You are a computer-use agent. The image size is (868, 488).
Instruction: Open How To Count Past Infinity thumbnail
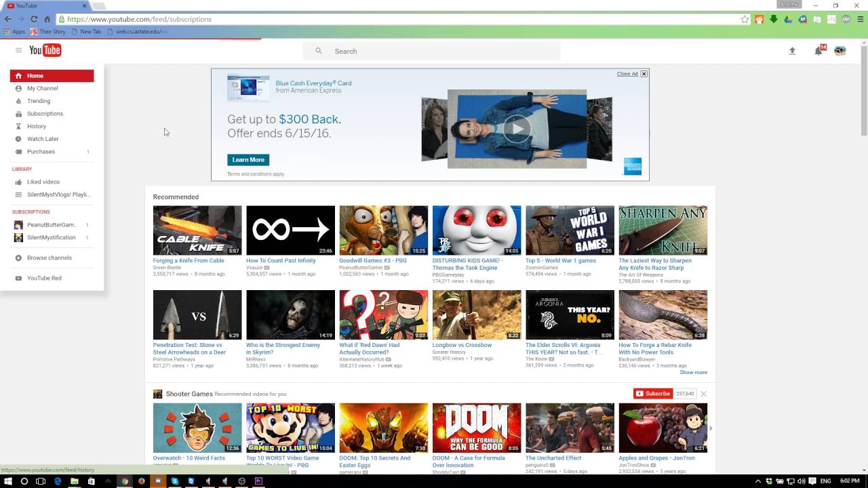[x=290, y=230]
